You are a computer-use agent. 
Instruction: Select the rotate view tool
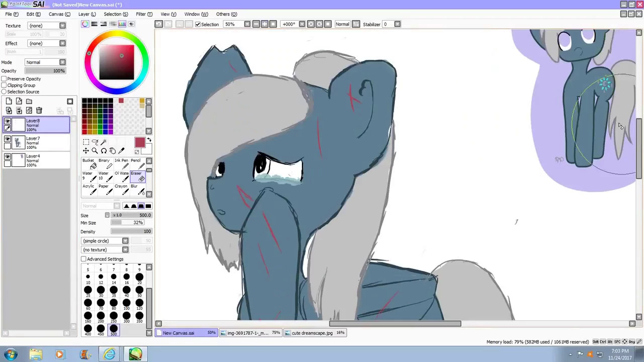point(104,151)
